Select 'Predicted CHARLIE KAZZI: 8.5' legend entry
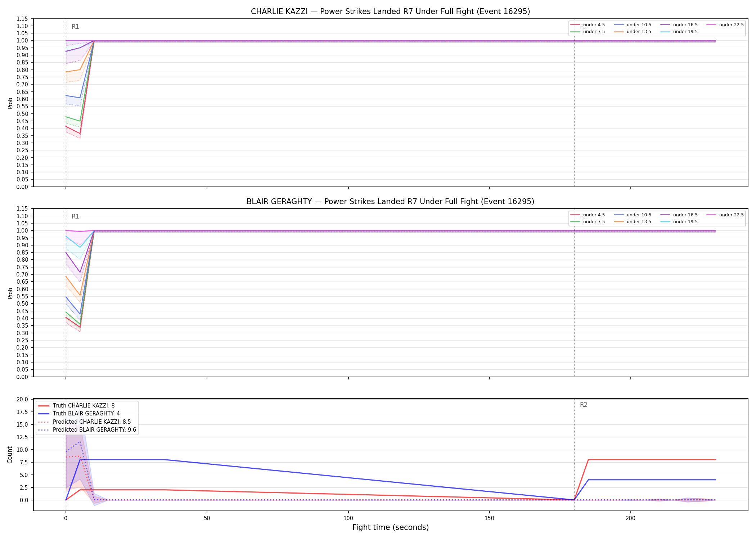This screenshot has height=540, width=756. coord(84,422)
